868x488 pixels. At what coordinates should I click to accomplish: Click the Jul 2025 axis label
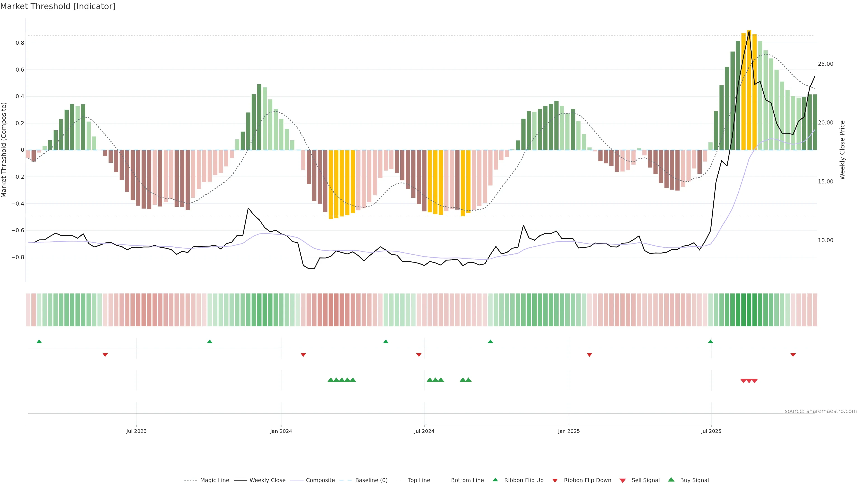tap(711, 431)
